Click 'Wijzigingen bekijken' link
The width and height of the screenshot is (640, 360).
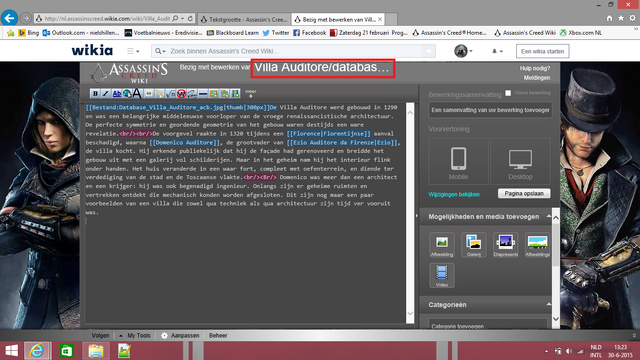pyautogui.click(x=454, y=194)
